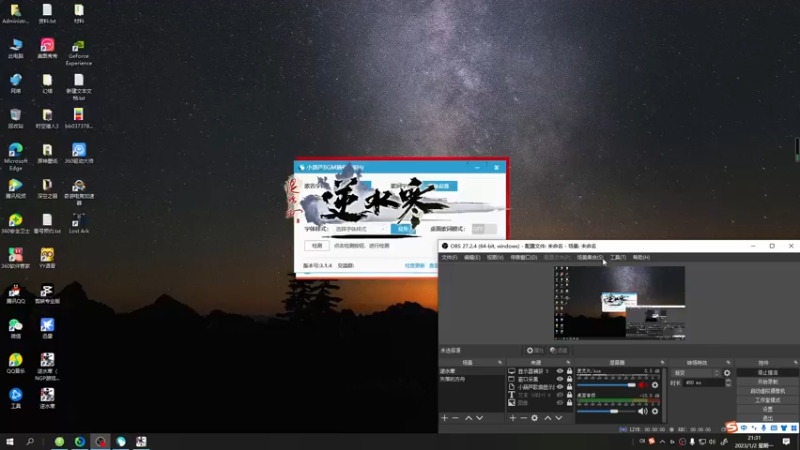
Task: Unlock the 图像 source lock
Action: (x=569, y=403)
